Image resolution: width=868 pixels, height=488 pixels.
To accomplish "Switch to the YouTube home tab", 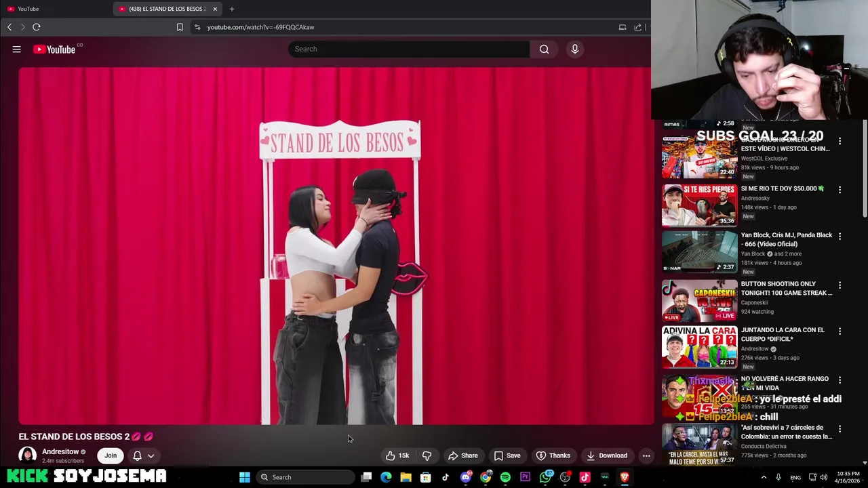I will click(x=56, y=9).
